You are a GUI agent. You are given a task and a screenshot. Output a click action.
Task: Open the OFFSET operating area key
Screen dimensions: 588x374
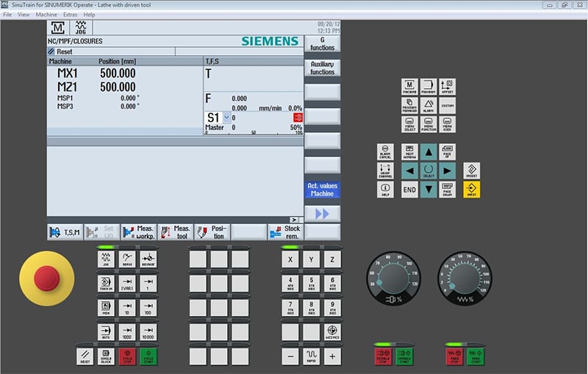coord(448,87)
